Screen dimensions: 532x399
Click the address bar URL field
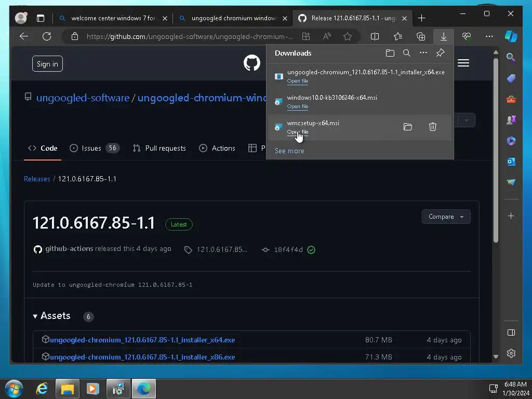190,36
